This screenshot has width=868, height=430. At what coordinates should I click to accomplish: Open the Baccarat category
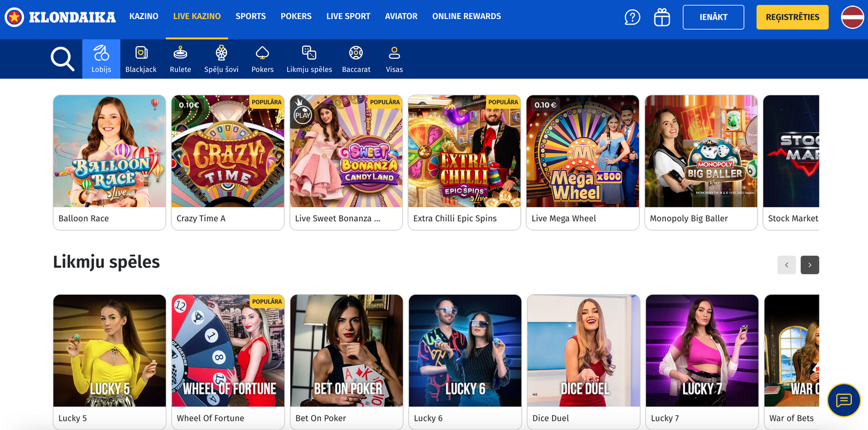pos(356,59)
